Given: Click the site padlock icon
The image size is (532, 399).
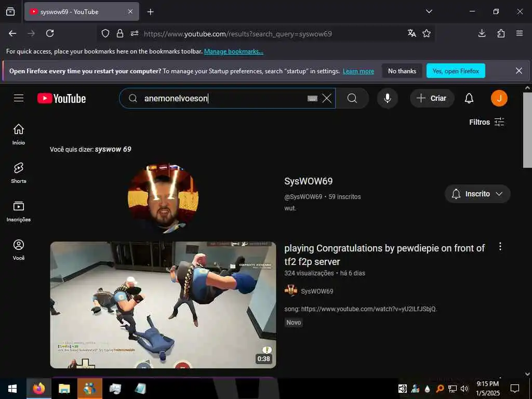Looking at the screenshot, I should (120, 33).
